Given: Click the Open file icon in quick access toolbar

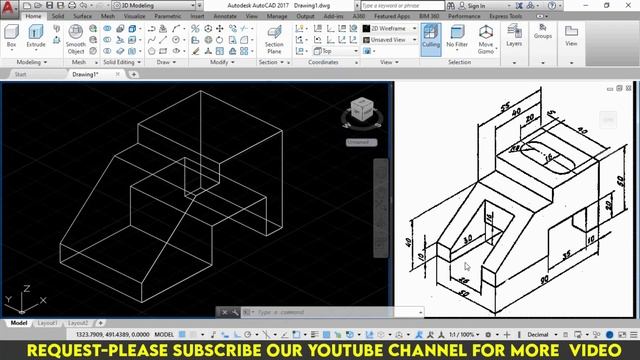Looking at the screenshot, I should tap(38, 5).
